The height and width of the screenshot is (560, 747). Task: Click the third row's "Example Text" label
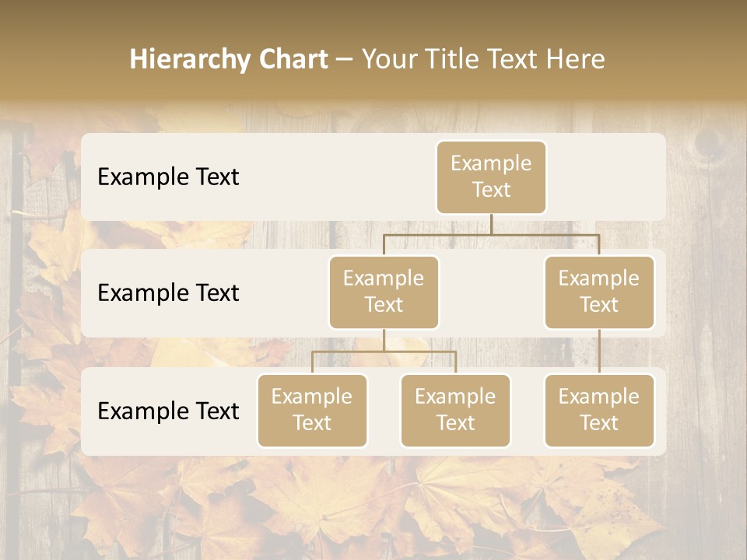[168, 411]
